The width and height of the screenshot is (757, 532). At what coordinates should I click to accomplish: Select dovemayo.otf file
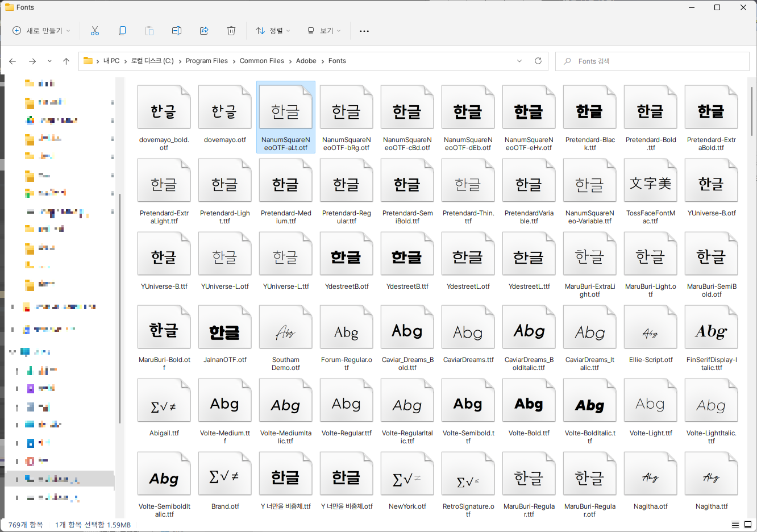[224, 114]
